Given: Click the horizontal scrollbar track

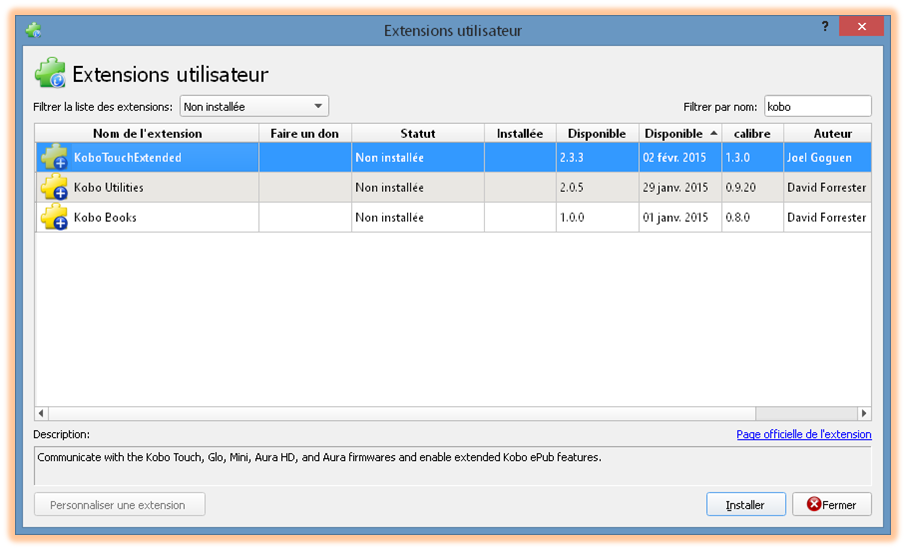Looking at the screenshot, I should coord(807,413).
